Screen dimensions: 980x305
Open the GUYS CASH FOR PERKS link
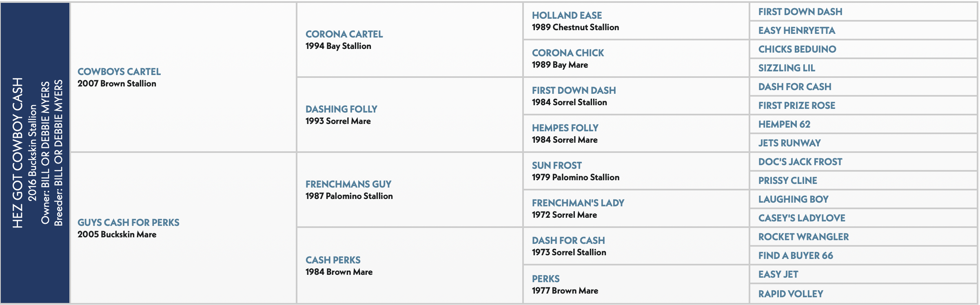[x=129, y=223]
